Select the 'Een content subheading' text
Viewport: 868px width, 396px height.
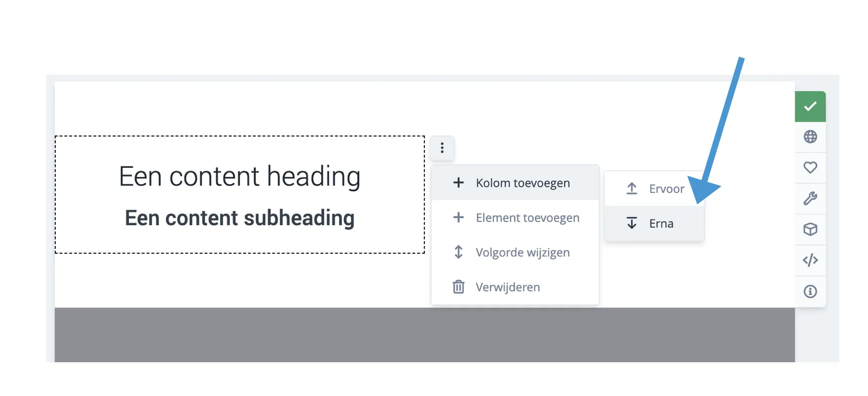pos(240,217)
